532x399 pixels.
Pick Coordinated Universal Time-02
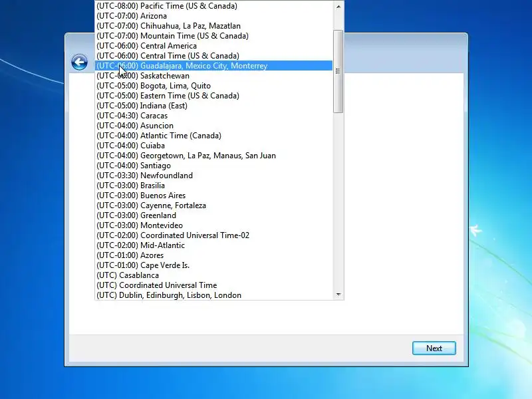pos(213,235)
